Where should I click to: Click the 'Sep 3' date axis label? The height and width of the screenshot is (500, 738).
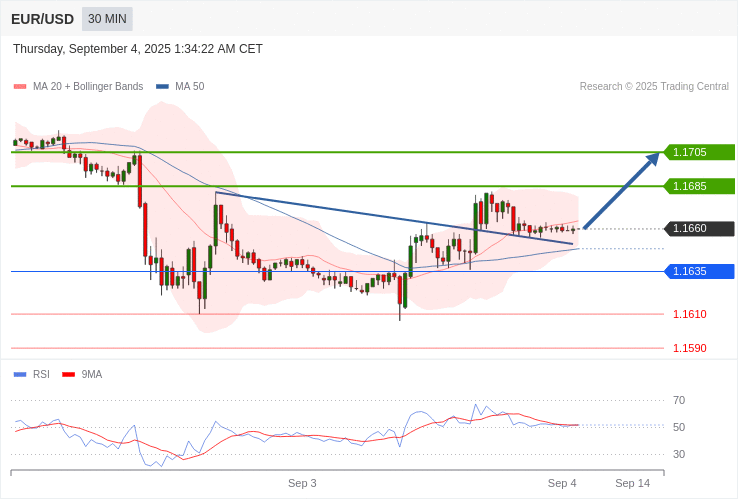pyautogui.click(x=302, y=483)
